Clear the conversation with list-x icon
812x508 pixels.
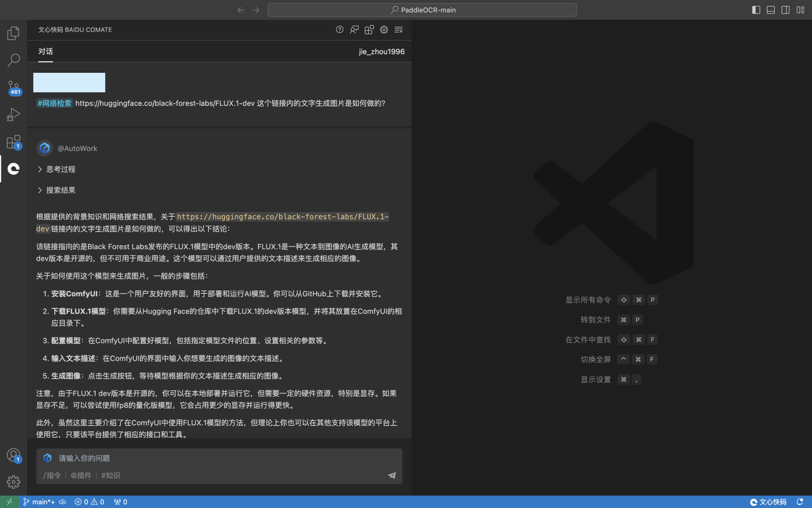pos(399,30)
